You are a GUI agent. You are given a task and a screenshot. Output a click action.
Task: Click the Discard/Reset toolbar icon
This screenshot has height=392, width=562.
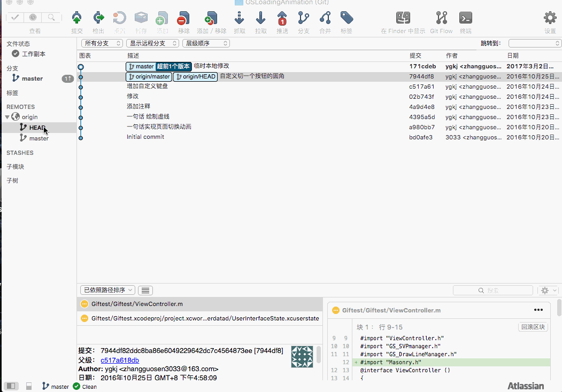(x=119, y=18)
